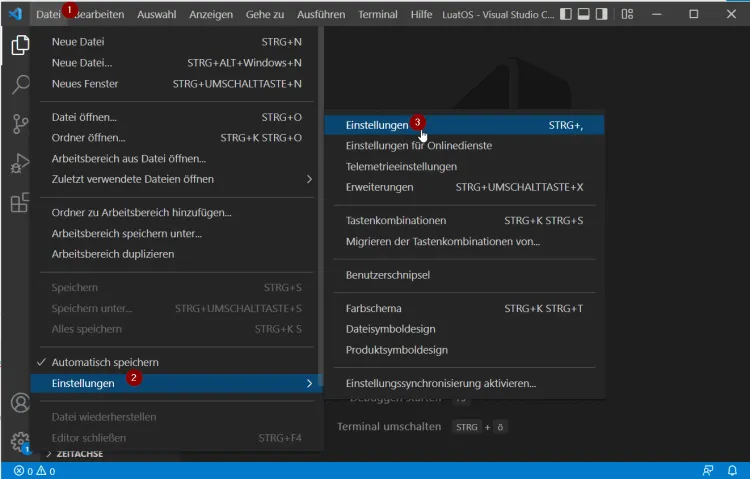Open the Terminal menu
This screenshot has width=750, height=479.
377,14
